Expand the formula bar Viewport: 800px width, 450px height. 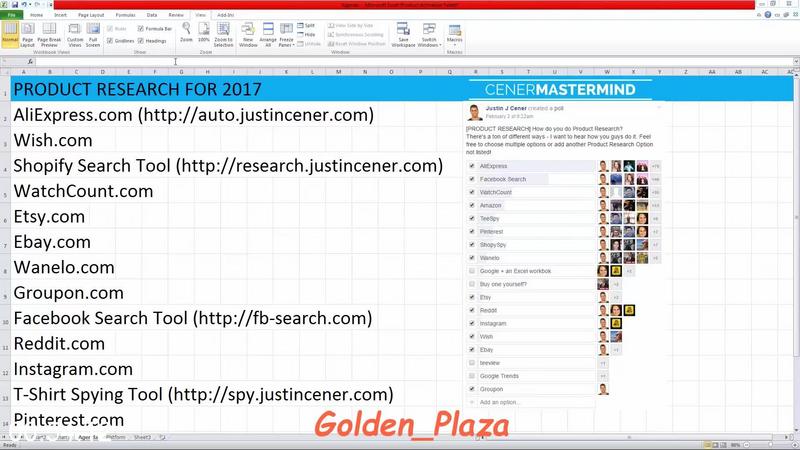pos(796,62)
